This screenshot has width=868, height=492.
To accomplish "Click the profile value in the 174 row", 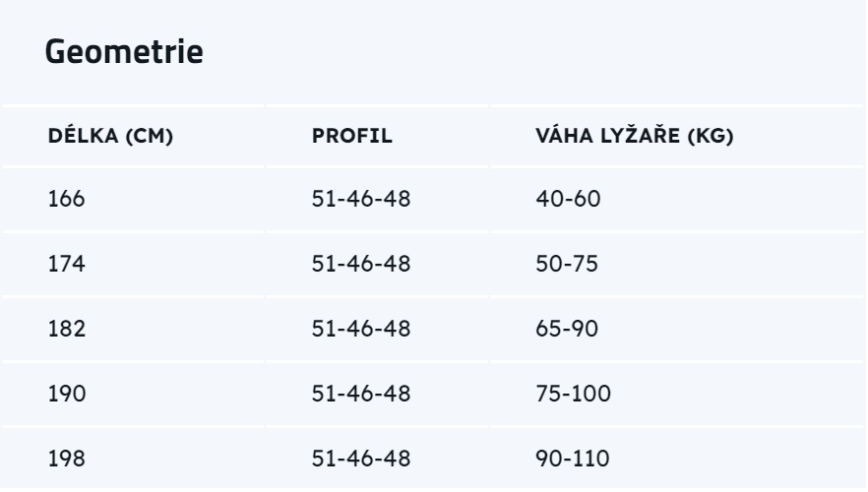I will pyautogui.click(x=361, y=264).
